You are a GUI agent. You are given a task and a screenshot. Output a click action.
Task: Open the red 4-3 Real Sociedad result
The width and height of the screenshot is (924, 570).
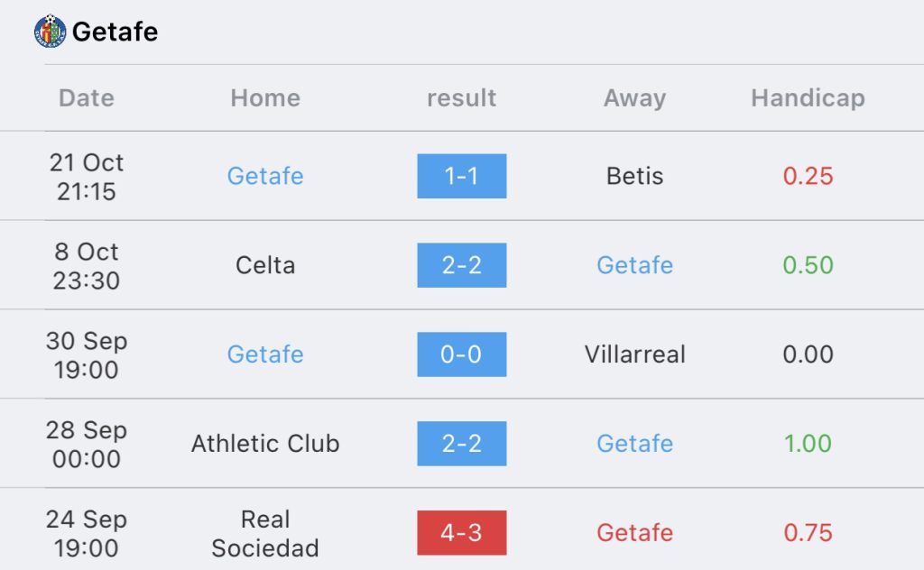tap(461, 532)
